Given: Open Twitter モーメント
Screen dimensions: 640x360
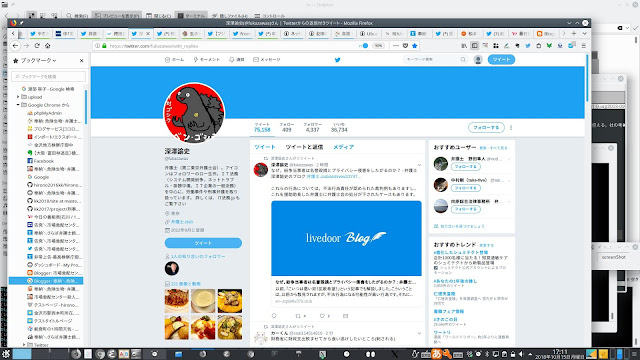Looking at the screenshot, I should 207,60.
